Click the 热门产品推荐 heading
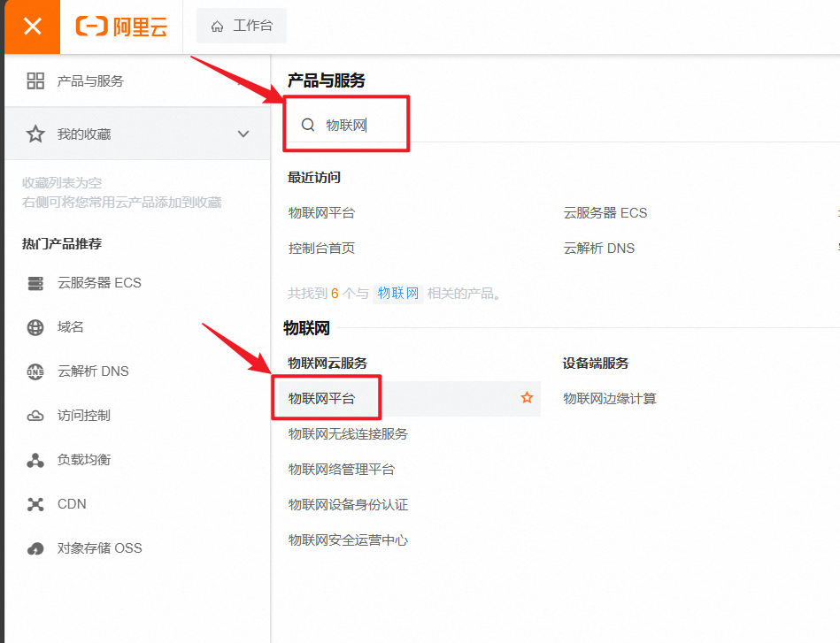The image size is (840, 643). click(62, 244)
